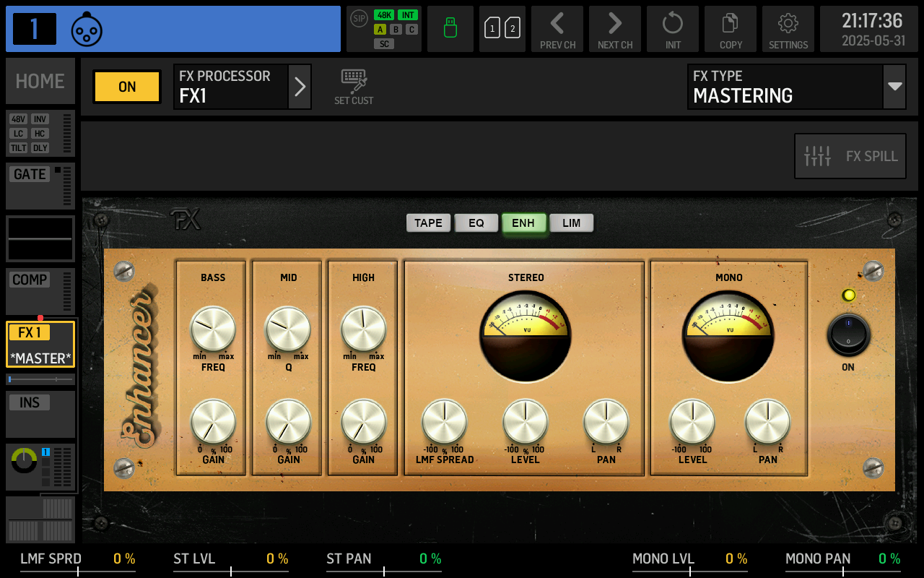Toggle the yellow FX ON button
The height and width of the screenshot is (578, 924).
click(x=127, y=87)
